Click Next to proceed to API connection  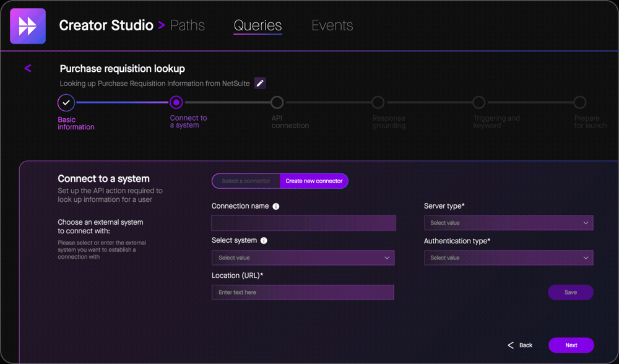[571, 345]
